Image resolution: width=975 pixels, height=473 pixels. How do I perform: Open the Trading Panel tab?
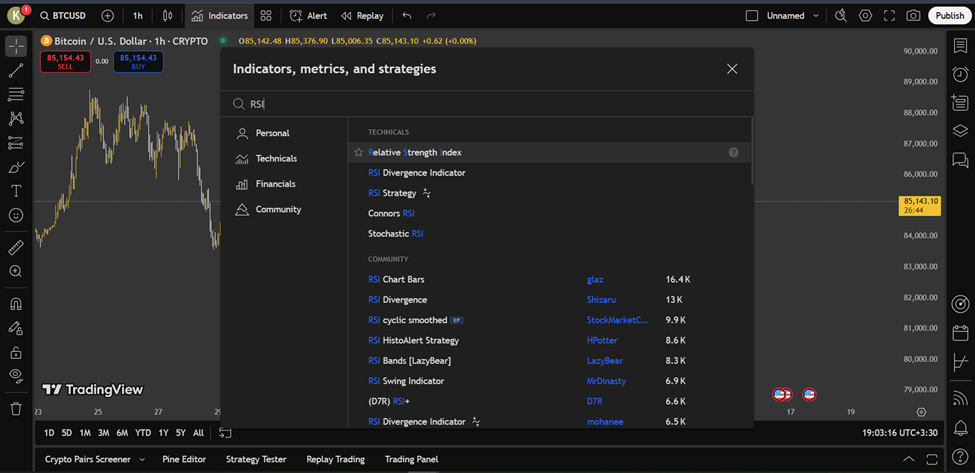click(412, 459)
